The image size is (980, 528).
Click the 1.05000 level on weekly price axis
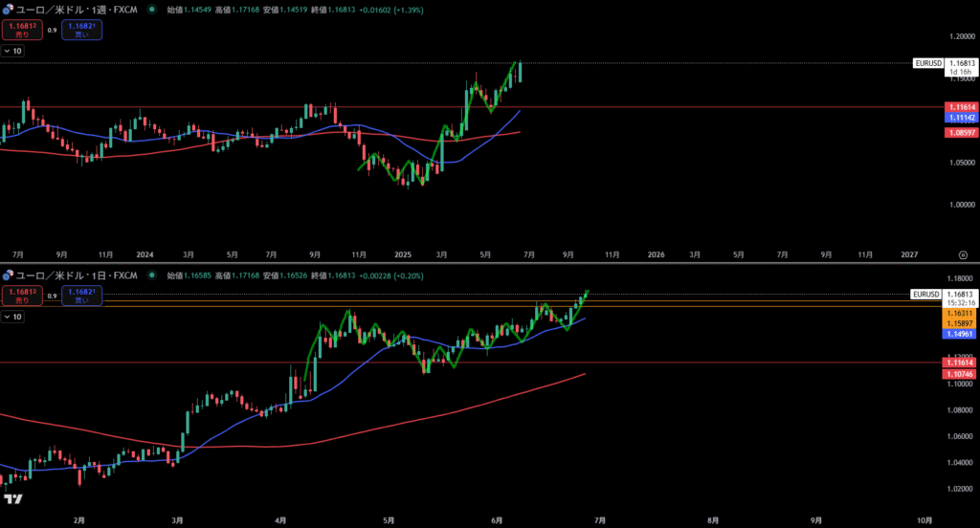[x=961, y=163]
